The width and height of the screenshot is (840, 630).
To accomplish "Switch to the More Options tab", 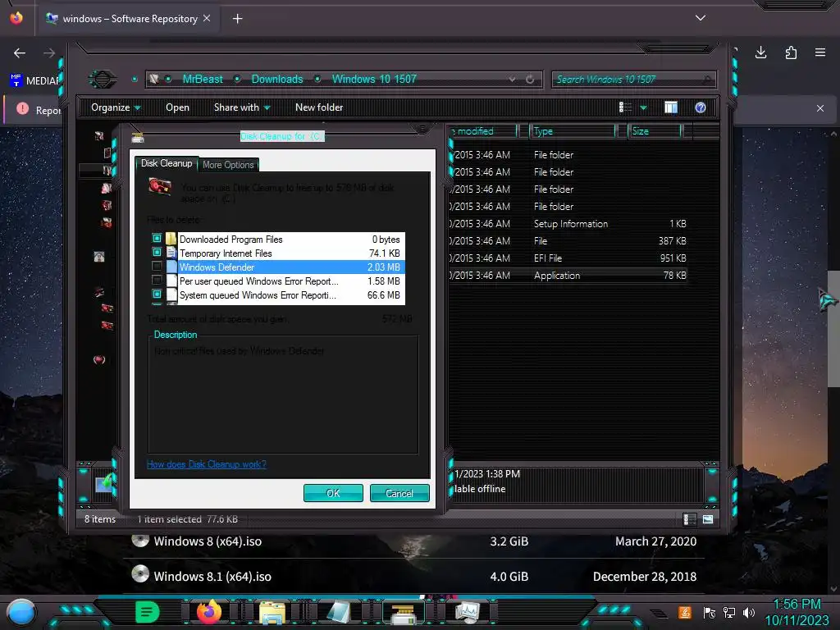I will click(228, 165).
